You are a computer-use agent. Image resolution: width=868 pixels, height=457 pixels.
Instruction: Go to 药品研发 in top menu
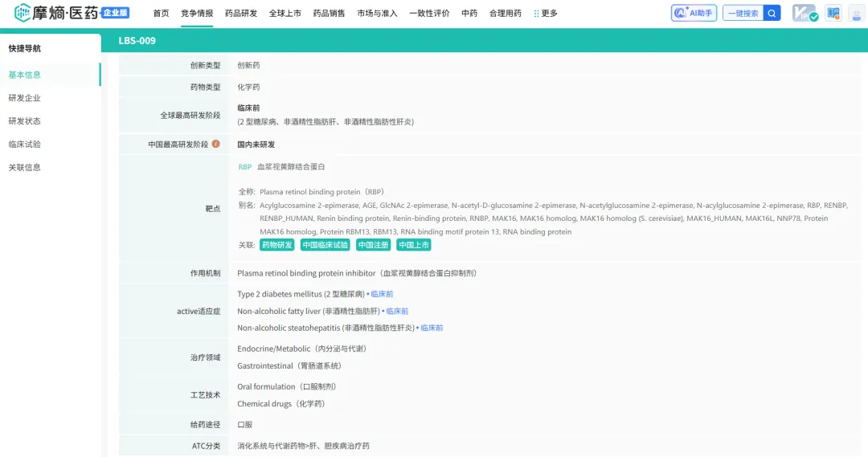click(241, 14)
